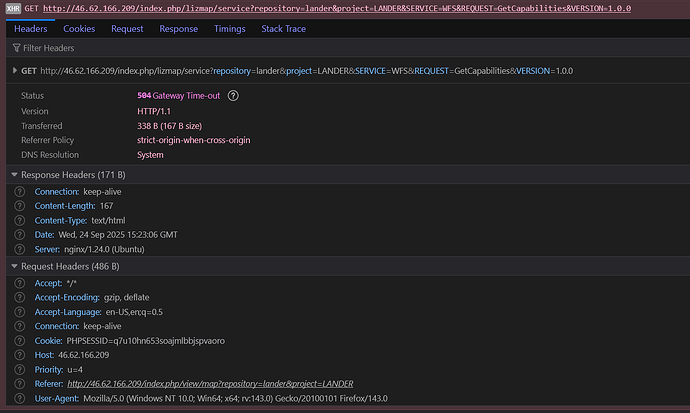
Task: Click help icon beside Server header
Action: tap(20, 249)
